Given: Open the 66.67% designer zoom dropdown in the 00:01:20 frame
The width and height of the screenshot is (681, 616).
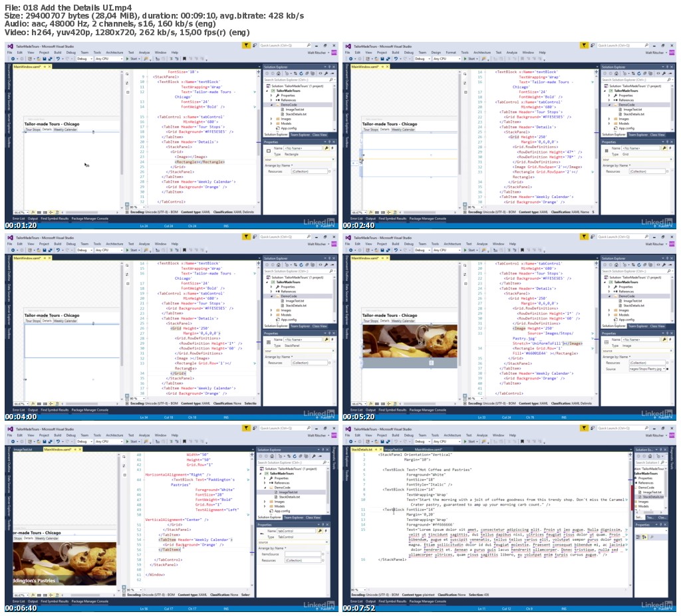Looking at the screenshot, I should pos(21,212).
